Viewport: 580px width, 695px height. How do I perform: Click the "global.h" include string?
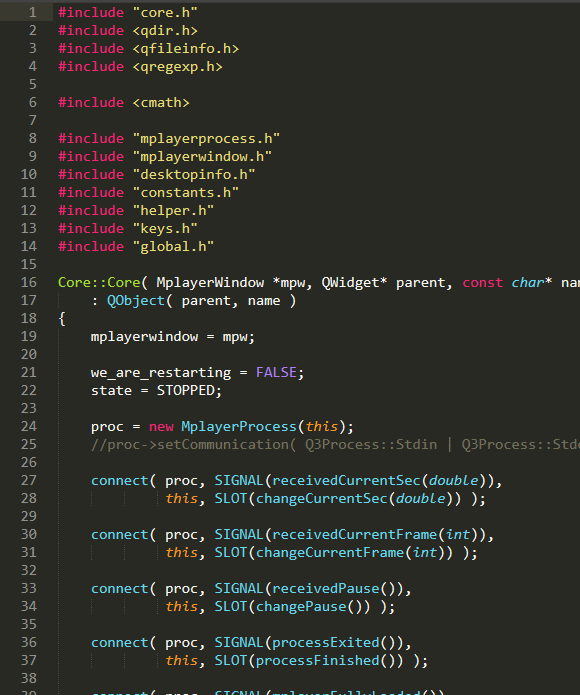click(x=173, y=246)
